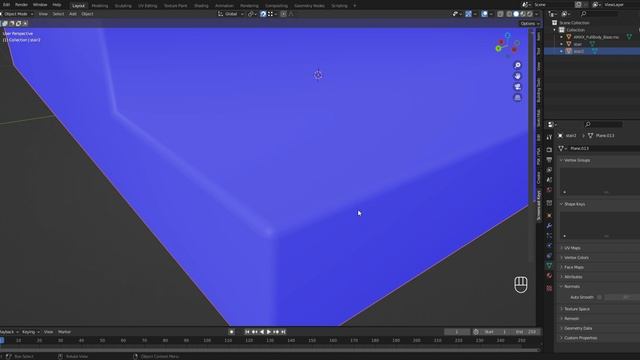Open the Object Mode dropdown
Screen dimensions: 640x360
(17, 14)
